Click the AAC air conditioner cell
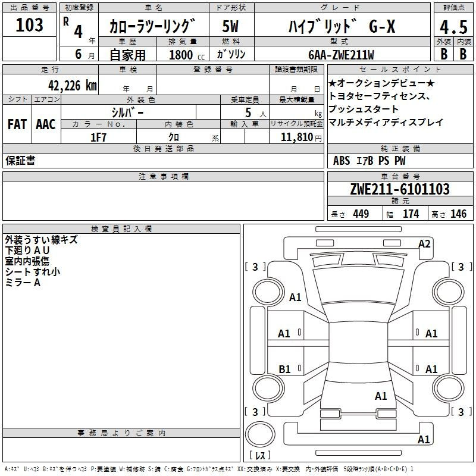476x476 pixels. [x=45, y=124]
